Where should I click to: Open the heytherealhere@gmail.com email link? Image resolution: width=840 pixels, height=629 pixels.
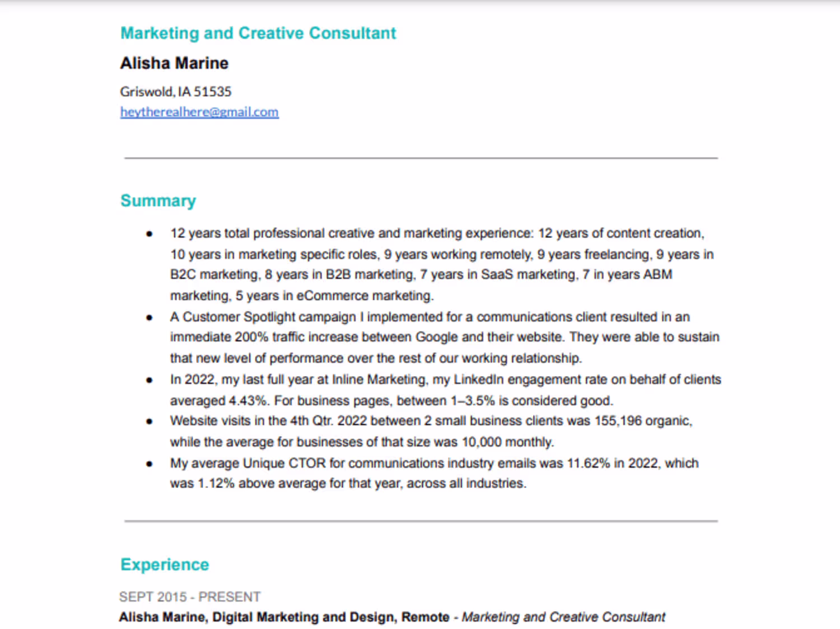point(199,112)
